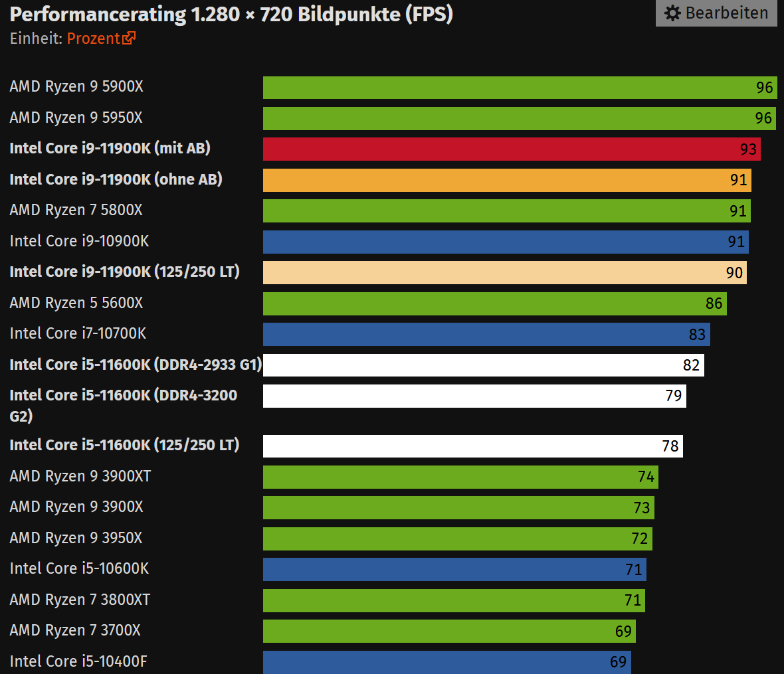Select the AMD Ryzen 9 3950X label
This screenshot has height=674, width=784.
point(76,538)
